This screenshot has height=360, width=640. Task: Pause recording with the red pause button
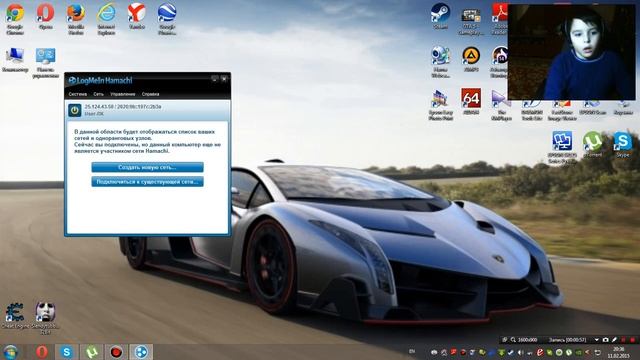tap(623, 340)
